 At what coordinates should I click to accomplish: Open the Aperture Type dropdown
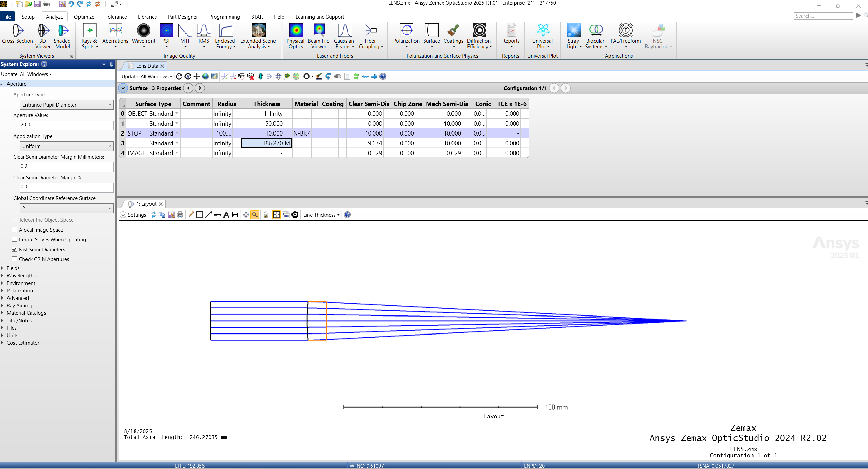click(66, 105)
